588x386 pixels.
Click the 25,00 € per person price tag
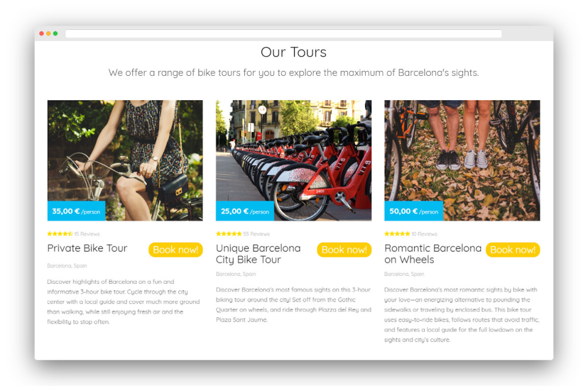tap(245, 211)
